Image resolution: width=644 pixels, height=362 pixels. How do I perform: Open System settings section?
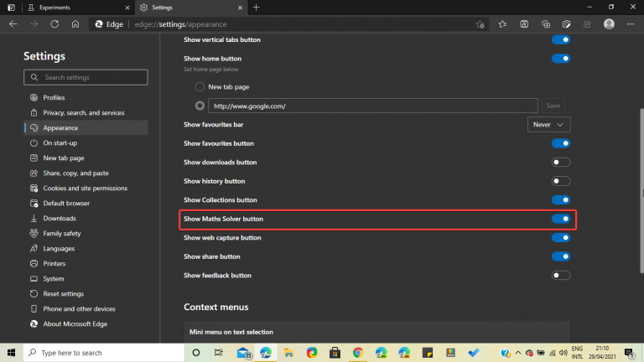(86, 279)
